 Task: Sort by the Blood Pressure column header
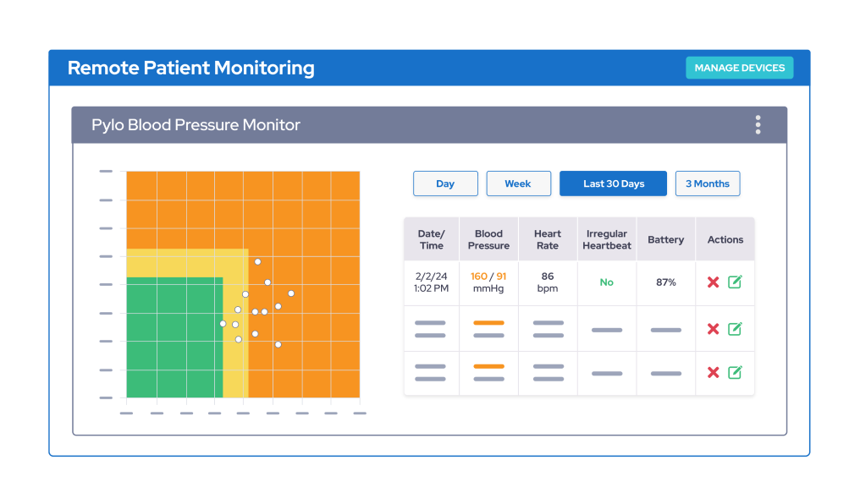[x=488, y=238]
